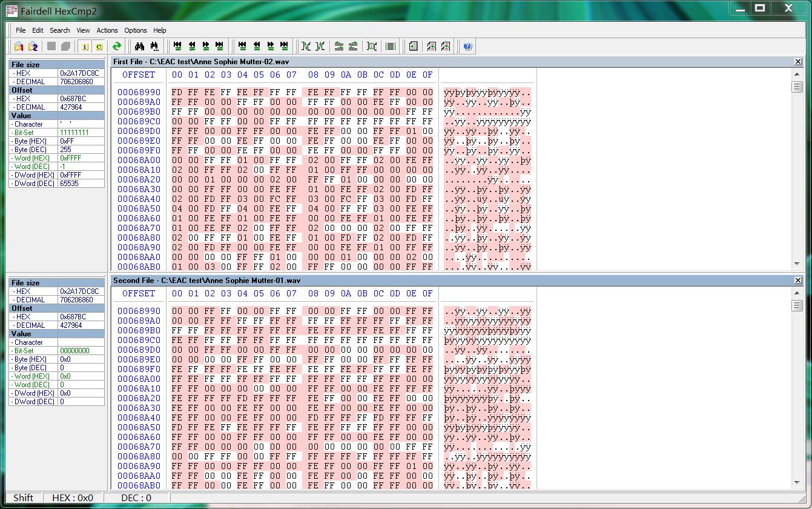Click offset 00068A00 in first file
This screenshot has width=812, height=509.
click(x=139, y=160)
